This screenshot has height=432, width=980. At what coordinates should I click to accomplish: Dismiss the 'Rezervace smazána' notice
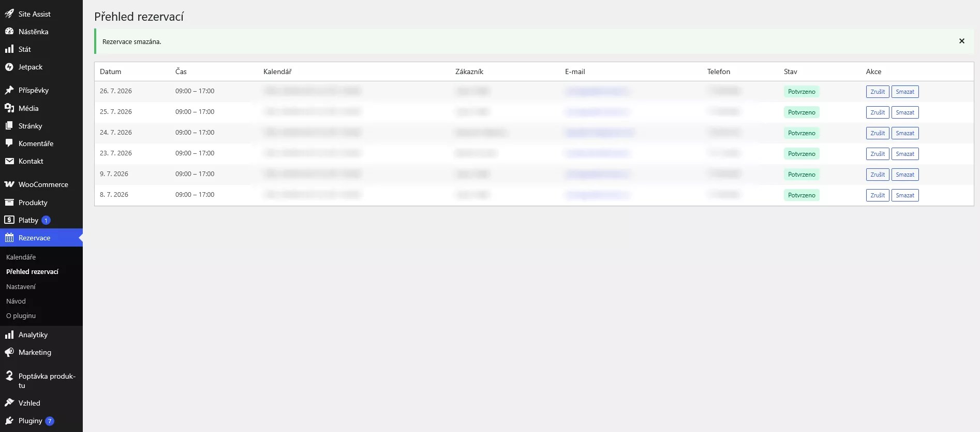962,41
